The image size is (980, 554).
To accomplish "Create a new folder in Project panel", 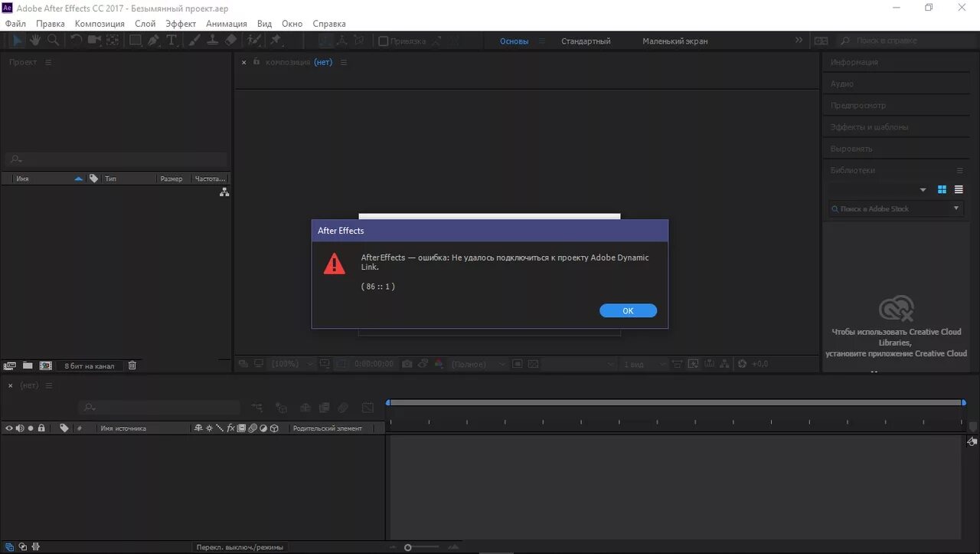I will click(x=28, y=366).
